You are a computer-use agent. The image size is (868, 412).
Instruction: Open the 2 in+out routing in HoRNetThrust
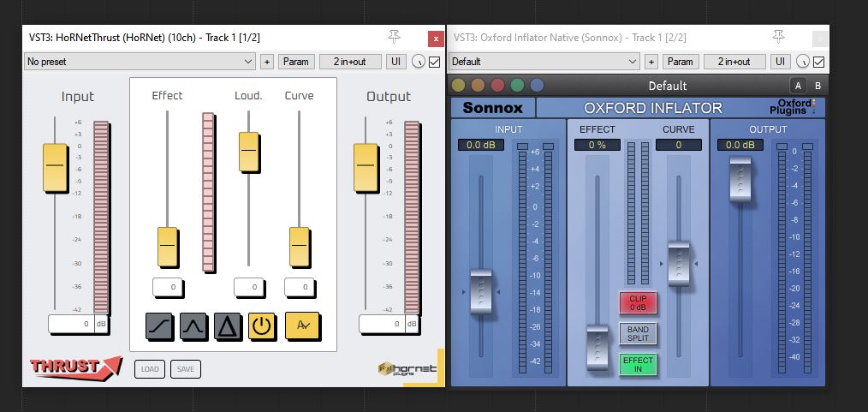tap(350, 62)
